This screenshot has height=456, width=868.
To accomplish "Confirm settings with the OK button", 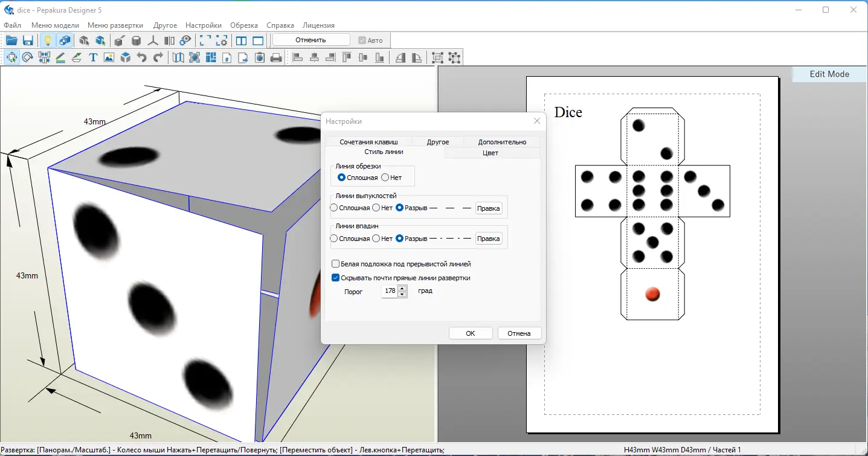I will tap(471, 333).
